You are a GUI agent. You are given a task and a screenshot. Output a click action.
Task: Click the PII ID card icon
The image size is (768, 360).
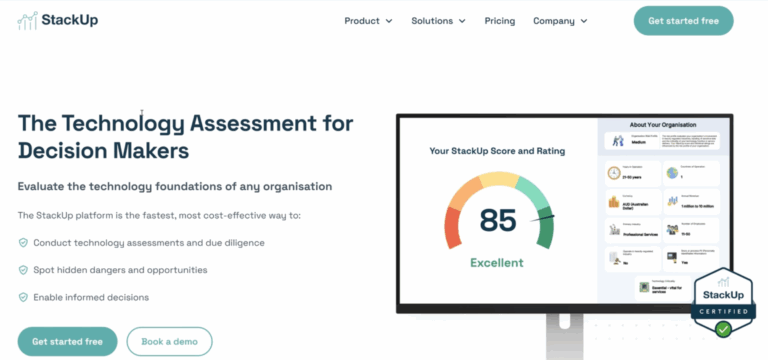pos(672,257)
